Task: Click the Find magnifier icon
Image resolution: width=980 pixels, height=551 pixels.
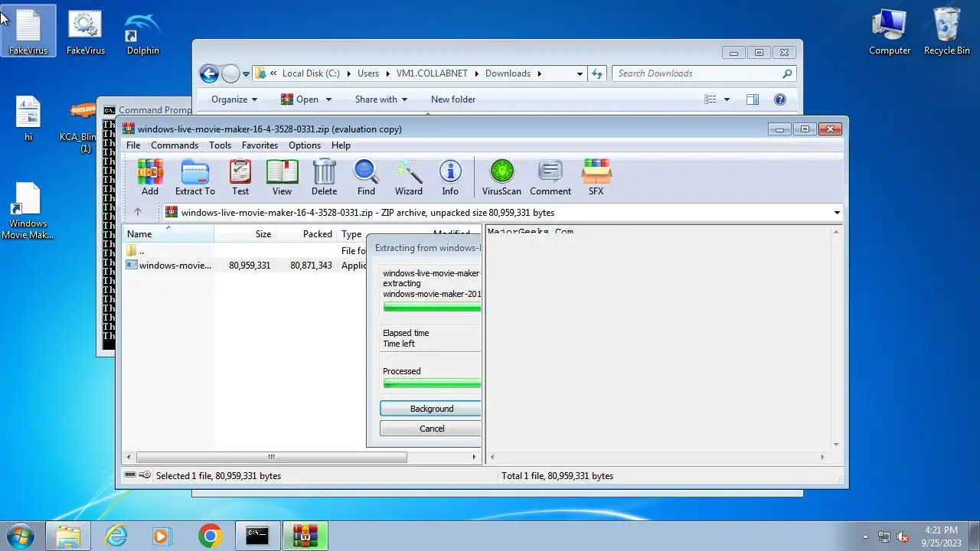Action: click(366, 178)
